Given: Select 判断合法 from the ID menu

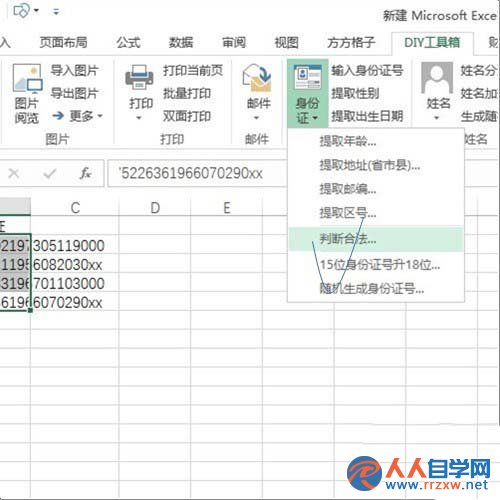Looking at the screenshot, I should click(x=376, y=239).
